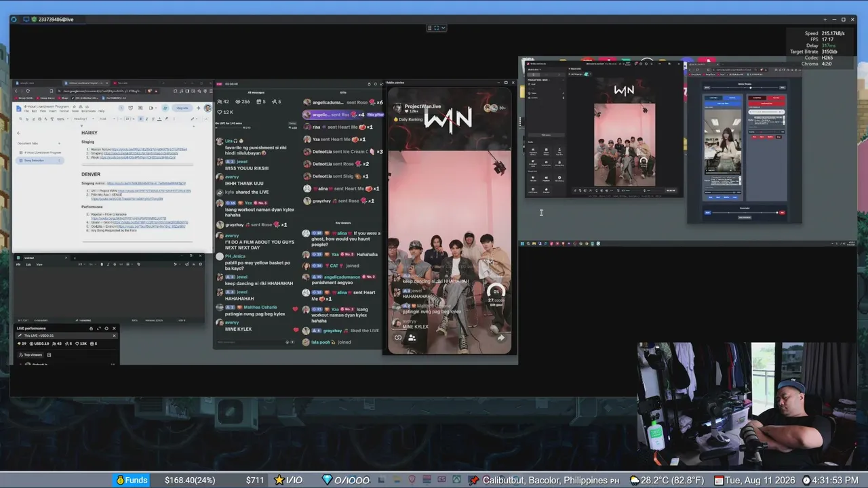This screenshot has height=488, width=868.
Task: Open the highlight color pen in Docs
Action: pyautogui.click(x=166, y=119)
